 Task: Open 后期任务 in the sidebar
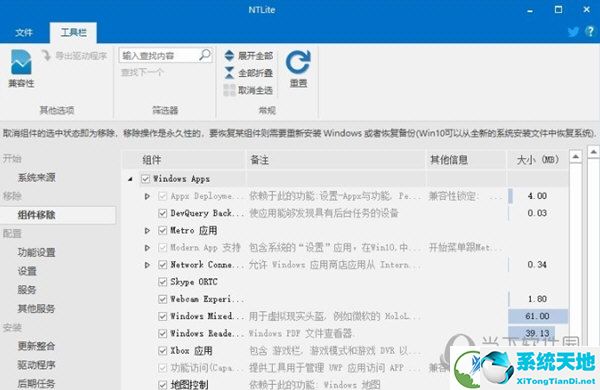(x=37, y=383)
